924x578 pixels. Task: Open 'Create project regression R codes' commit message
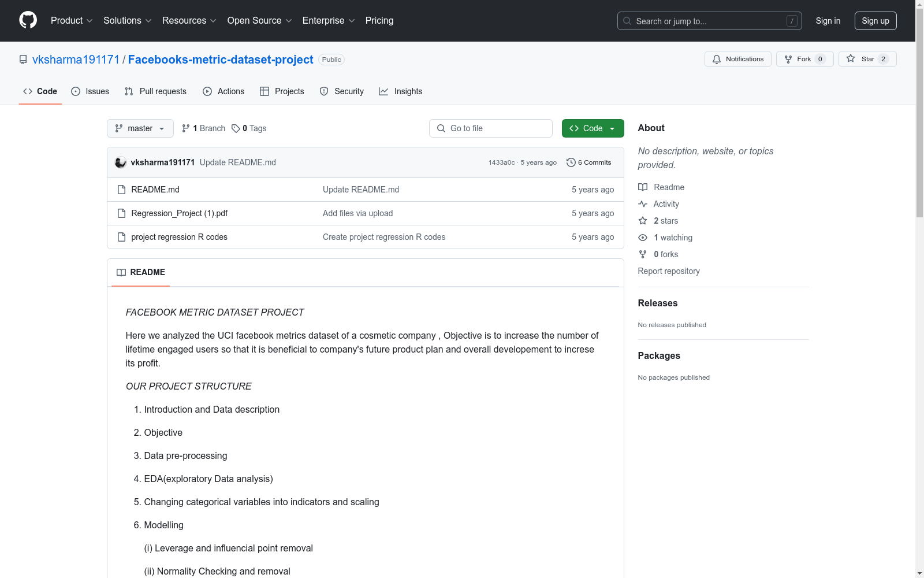click(384, 237)
